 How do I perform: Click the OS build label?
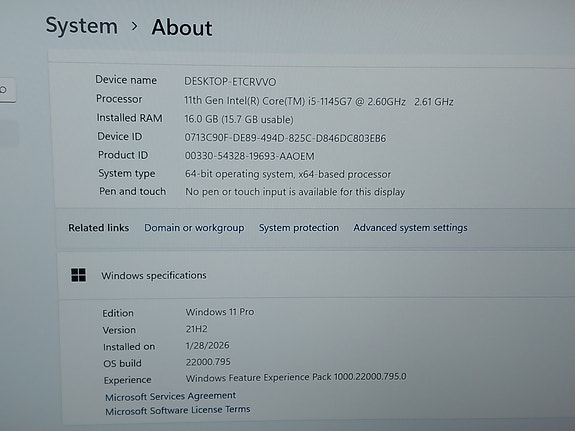(122, 364)
